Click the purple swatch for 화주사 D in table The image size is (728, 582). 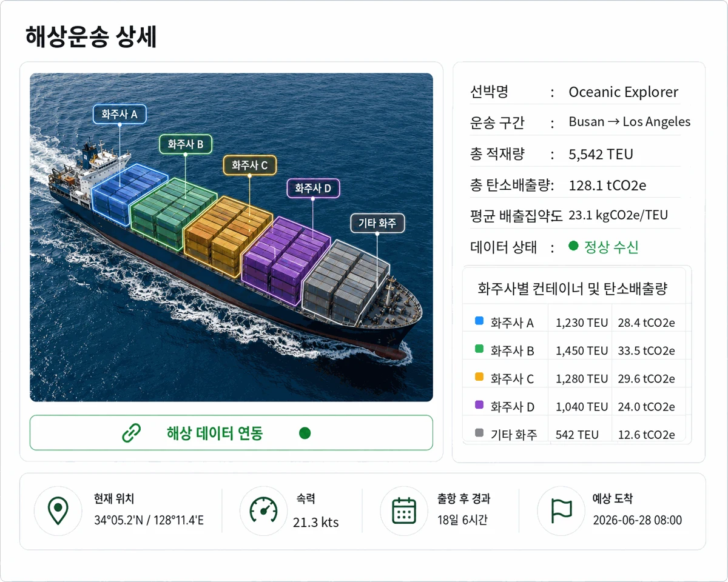click(479, 405)
